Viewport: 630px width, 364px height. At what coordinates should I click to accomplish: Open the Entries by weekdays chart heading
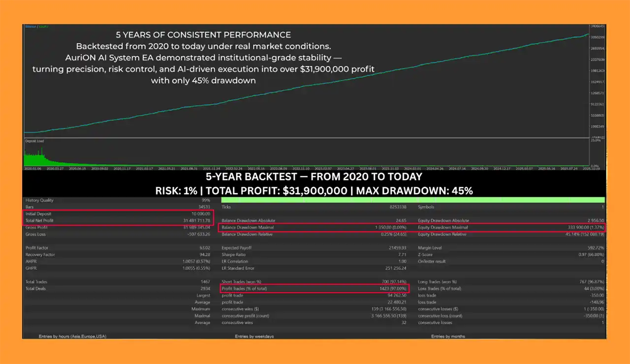tap(254, 336)
